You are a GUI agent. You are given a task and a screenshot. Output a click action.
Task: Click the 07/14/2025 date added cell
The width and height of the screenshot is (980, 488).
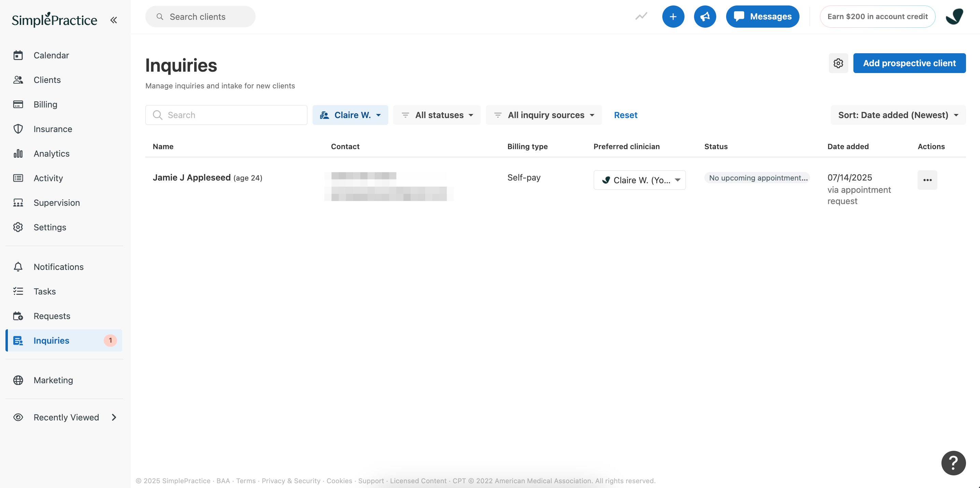click(x=850, y=178)
